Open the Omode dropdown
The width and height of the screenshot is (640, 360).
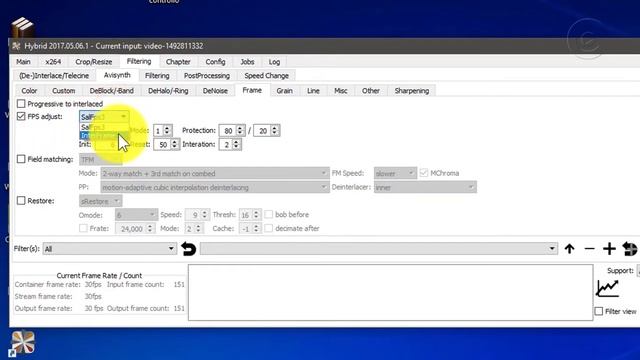pyautogui.click(x=136, y=215)
